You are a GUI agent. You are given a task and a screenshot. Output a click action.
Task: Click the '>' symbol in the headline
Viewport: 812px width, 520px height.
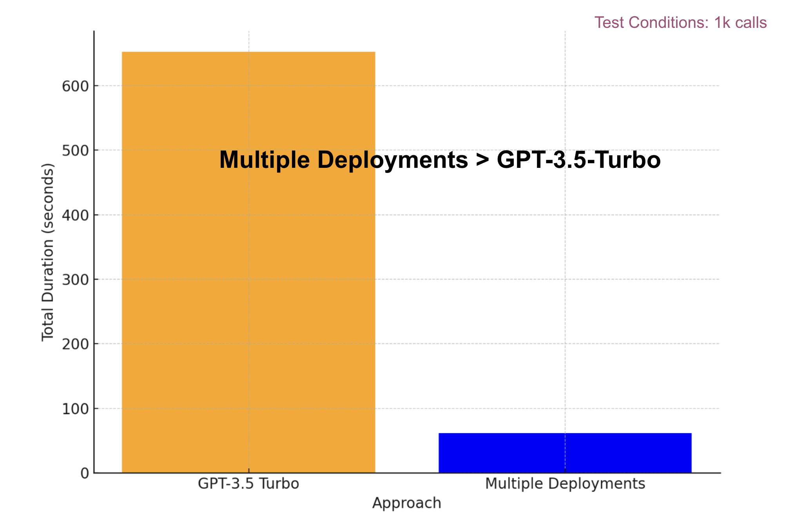[482, 160]
